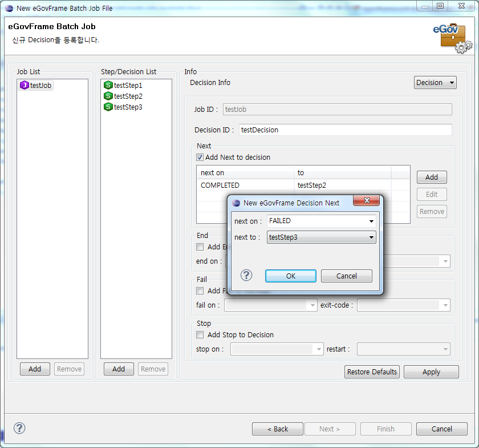The image size is (479, 448).
Task: Click the Back wizard button
Action: tap(277, 429)
